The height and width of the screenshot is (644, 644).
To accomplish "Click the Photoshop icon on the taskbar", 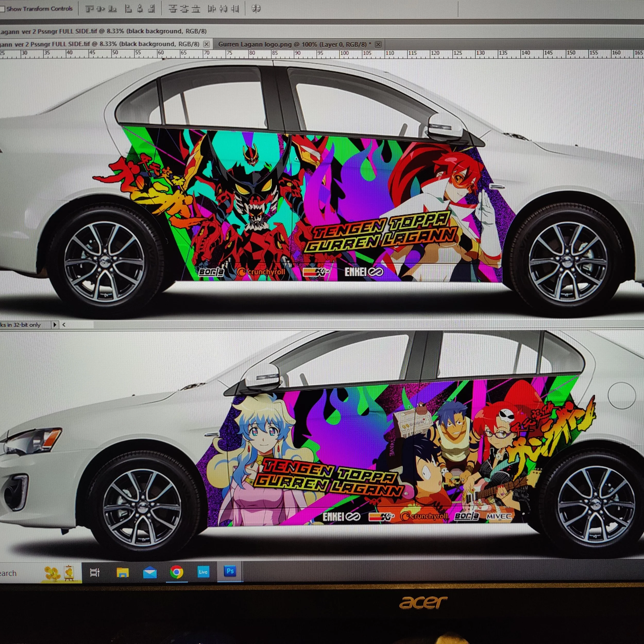I will (230, 571).
